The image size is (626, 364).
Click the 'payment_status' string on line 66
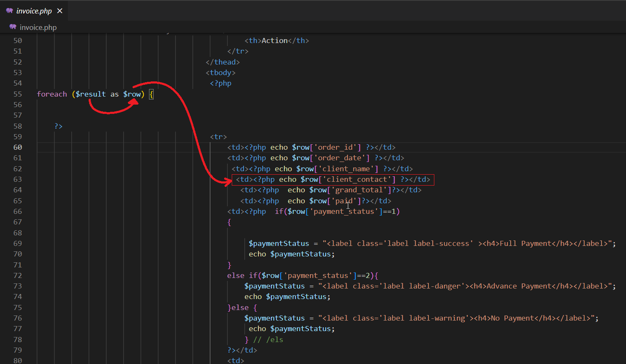344,211
